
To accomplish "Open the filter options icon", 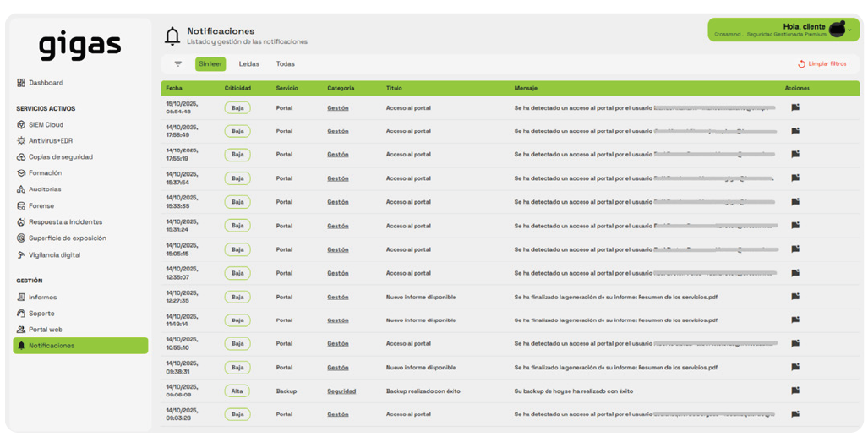I will point(177,64).
